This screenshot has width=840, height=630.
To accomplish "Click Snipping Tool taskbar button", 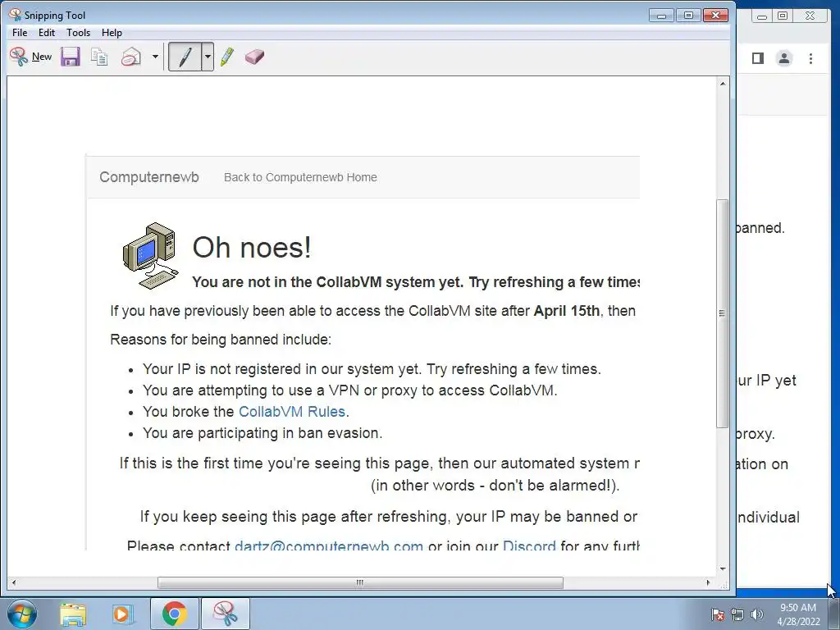I will coord(226,614).
